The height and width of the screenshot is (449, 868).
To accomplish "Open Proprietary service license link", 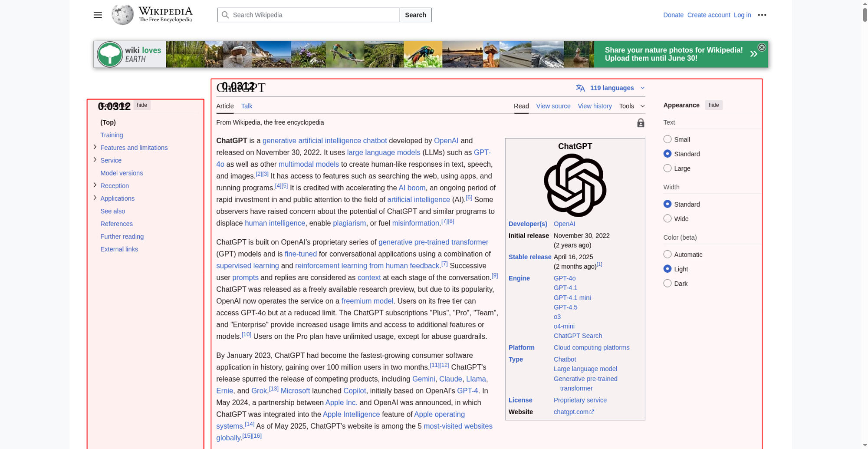I will coord(580,400).
